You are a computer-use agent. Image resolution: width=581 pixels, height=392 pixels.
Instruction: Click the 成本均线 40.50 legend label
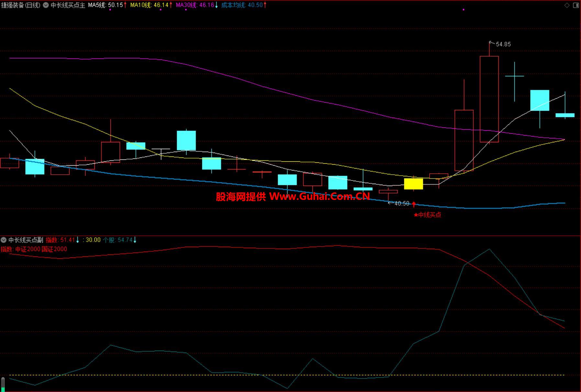242,5
